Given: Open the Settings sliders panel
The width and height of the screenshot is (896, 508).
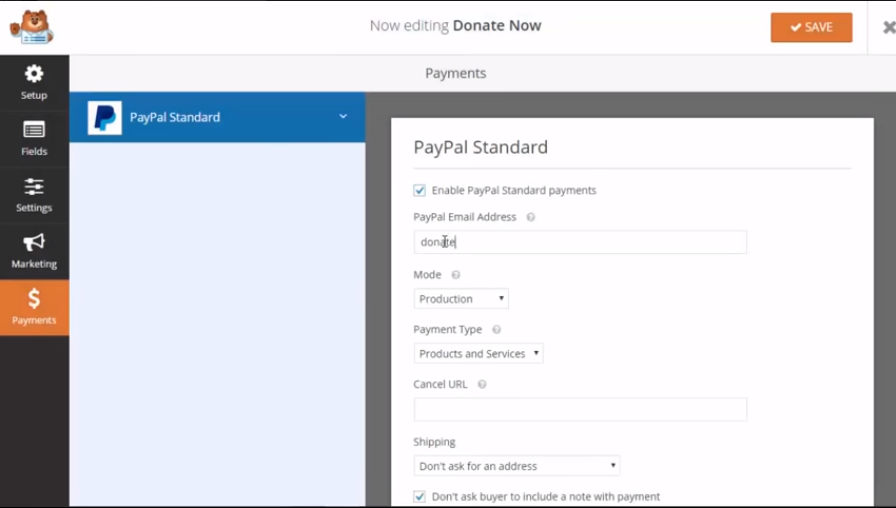Looking at the screenshot, I should (34, 195).
